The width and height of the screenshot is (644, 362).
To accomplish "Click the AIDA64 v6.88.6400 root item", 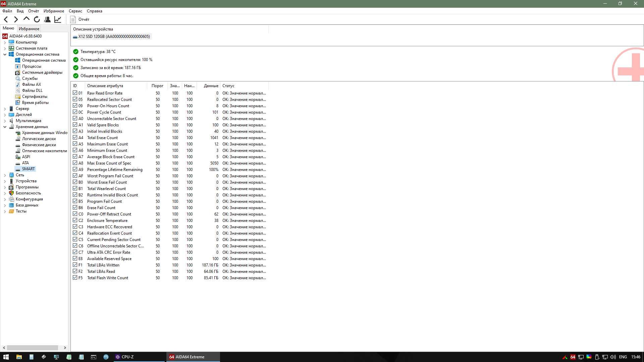I will tap(25, 36).
